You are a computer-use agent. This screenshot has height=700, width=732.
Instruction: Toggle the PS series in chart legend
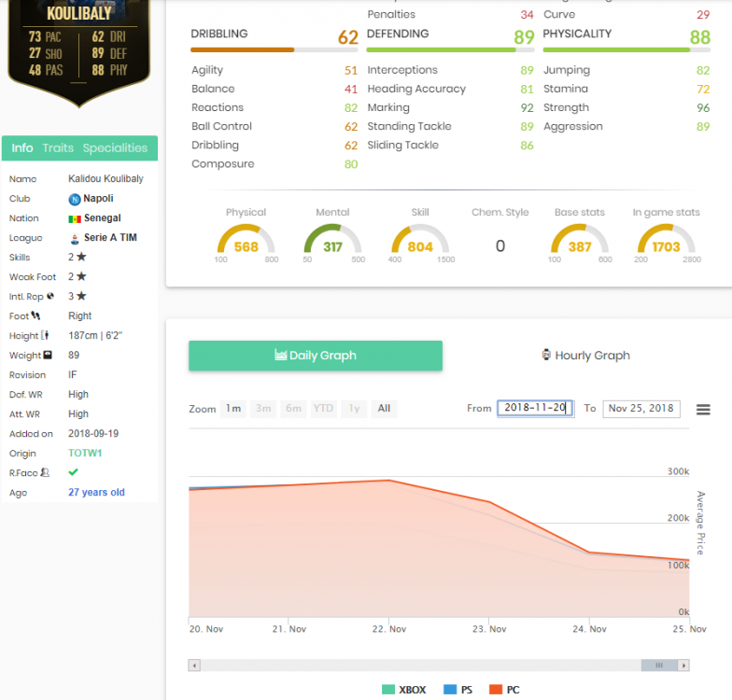[x=458, y=690]
